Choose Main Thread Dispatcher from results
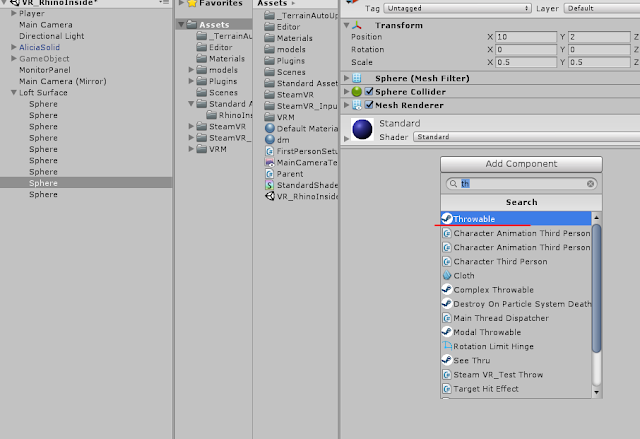This screenshot has width=640, height=439. click(x=516, y=318)
